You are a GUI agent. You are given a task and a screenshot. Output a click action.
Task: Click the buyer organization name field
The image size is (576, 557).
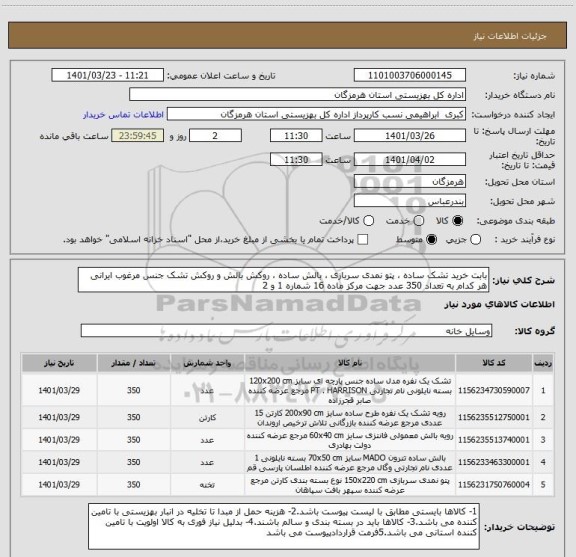(x=297, y=95)
